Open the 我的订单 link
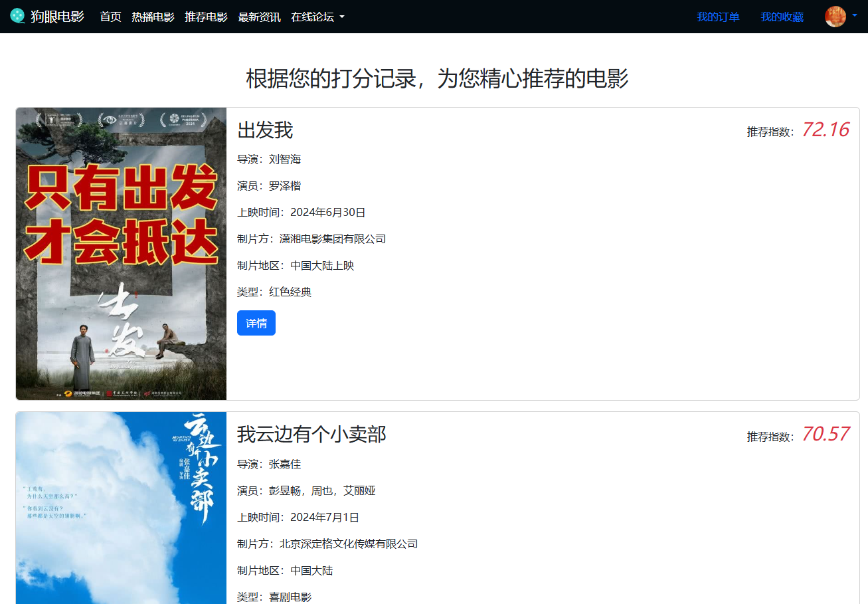Screen dimensions: 868x604 coord(719,17)
